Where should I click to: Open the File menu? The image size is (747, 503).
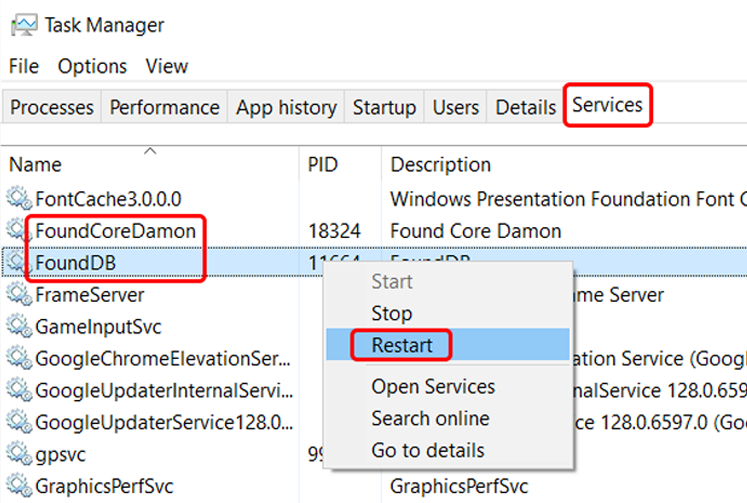tap(24, 66)
